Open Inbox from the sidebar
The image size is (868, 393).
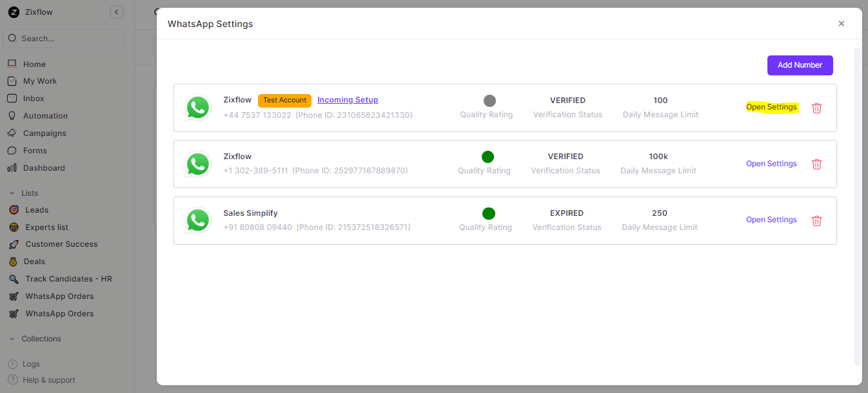[34, 99]
